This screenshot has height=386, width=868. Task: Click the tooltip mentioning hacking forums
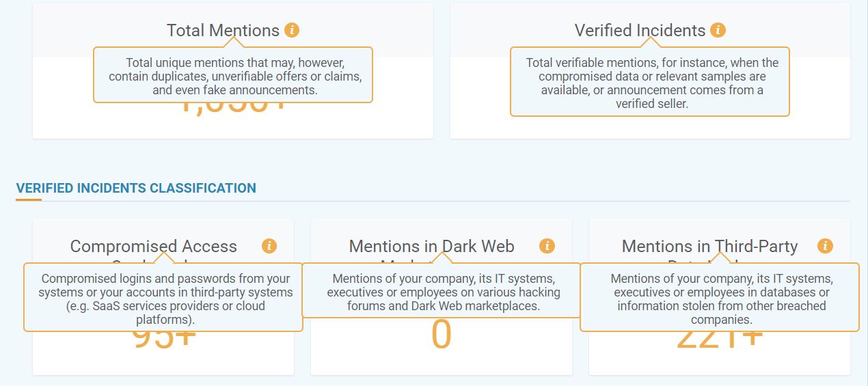pyautogui.click(x=441, y=290)
